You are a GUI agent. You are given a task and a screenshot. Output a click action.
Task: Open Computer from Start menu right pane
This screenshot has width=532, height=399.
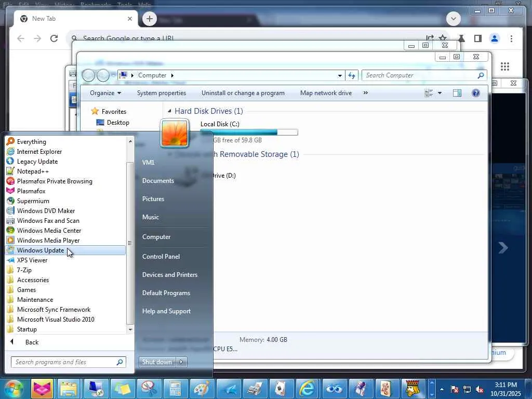pos(156,236)
